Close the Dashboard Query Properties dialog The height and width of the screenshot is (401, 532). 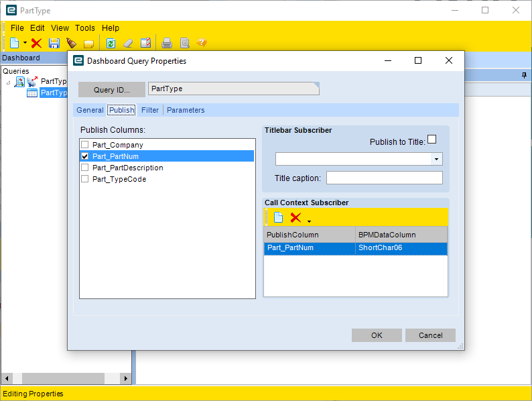click(x=448, y=60)
